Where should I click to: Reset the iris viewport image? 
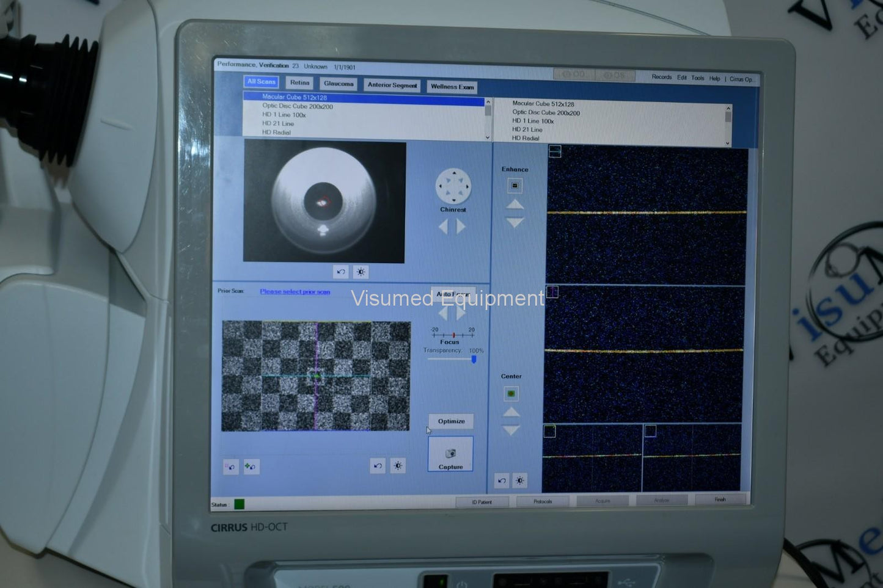click(x=341, y=272)
